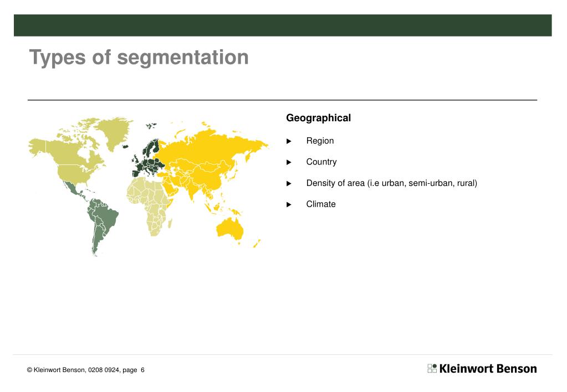Click the arrow bullet beside Density of area

point(289,183)
